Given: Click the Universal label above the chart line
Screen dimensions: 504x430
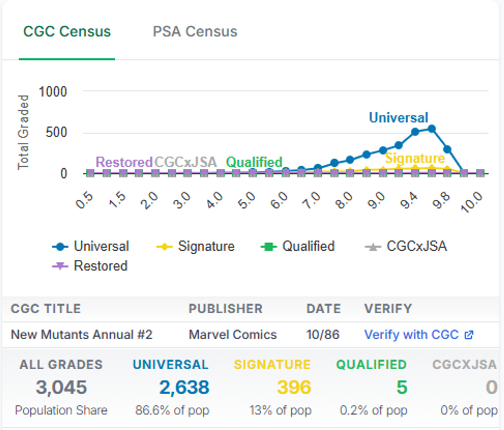Looking at the screenshot, I should 398,117.
